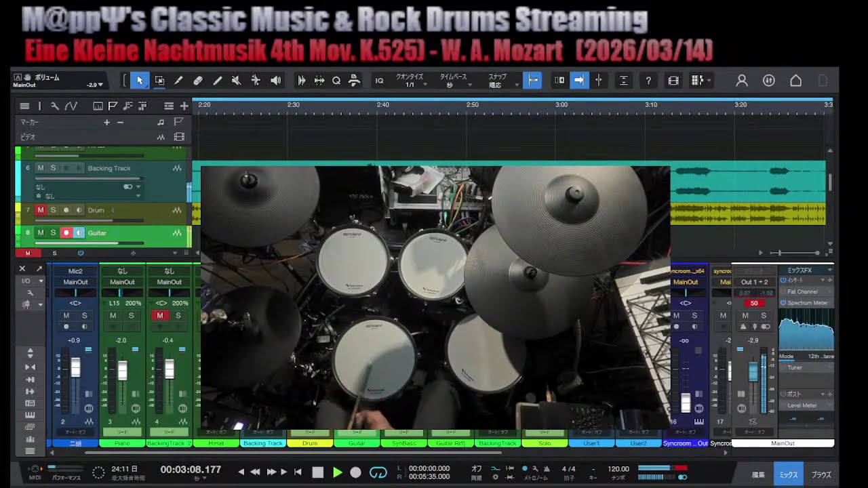The width and height of the screenshot is (868, 488).
Task: Disarm recording on the Guitar track
Action: [x=66, y=232]
